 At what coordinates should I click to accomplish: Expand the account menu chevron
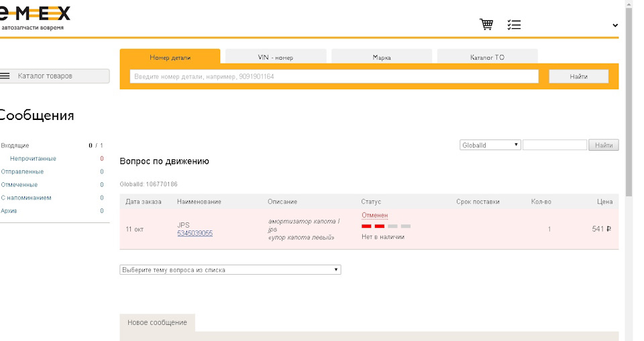pyautogui.click(x=615, y=25)
